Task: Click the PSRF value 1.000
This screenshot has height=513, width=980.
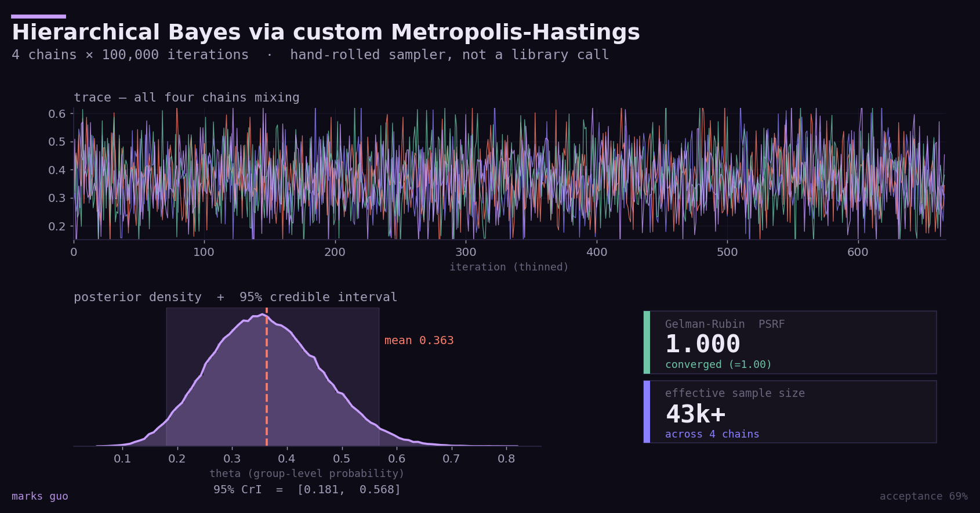Action: (x=703, y=344)
